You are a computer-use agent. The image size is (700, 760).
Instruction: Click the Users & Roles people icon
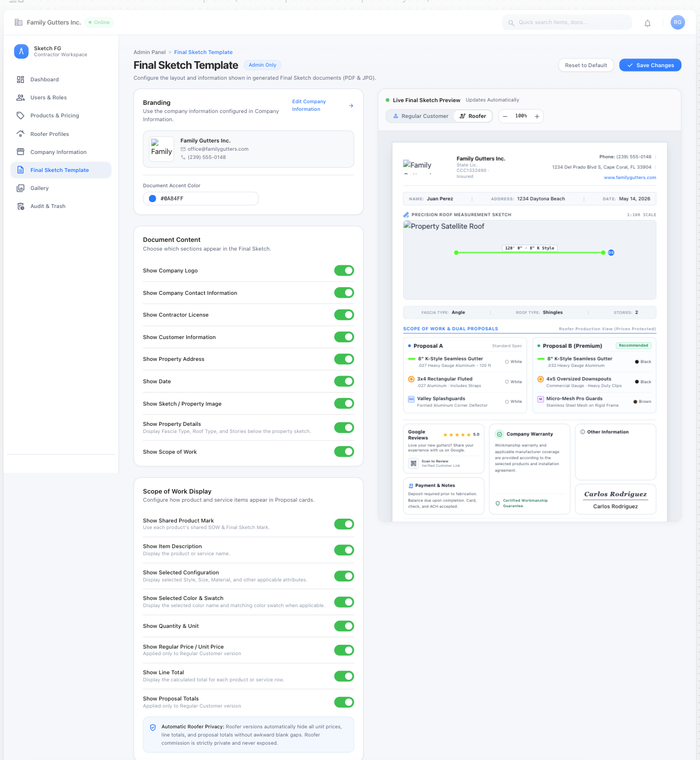click(x=20, y=98)
